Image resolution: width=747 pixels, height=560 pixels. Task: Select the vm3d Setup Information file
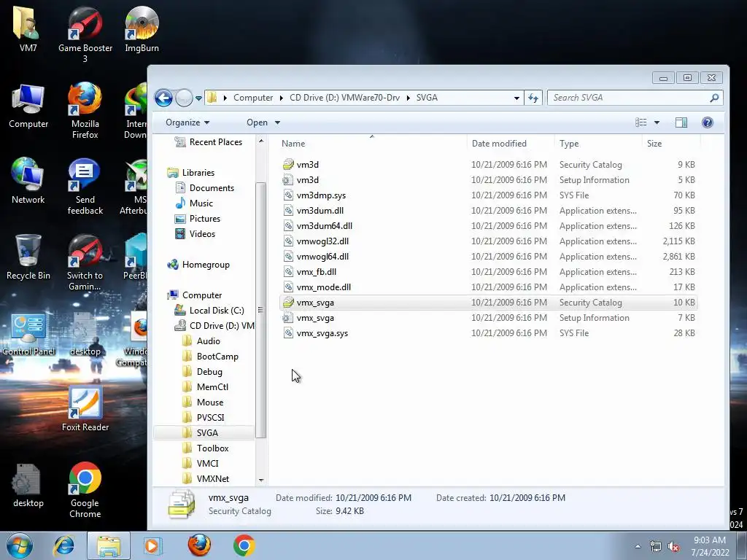488,180
